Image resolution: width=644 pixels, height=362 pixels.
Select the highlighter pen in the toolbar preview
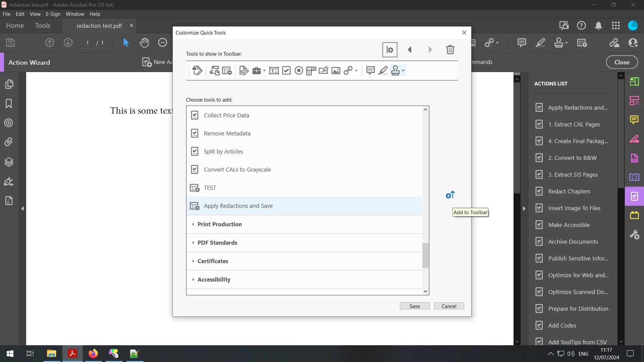click(383, 70)
